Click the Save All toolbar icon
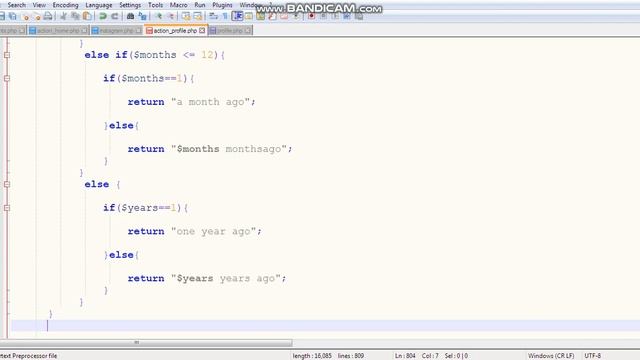Image resolution: width=640 pixels, height=360 pixels. (x=13, y=16)
